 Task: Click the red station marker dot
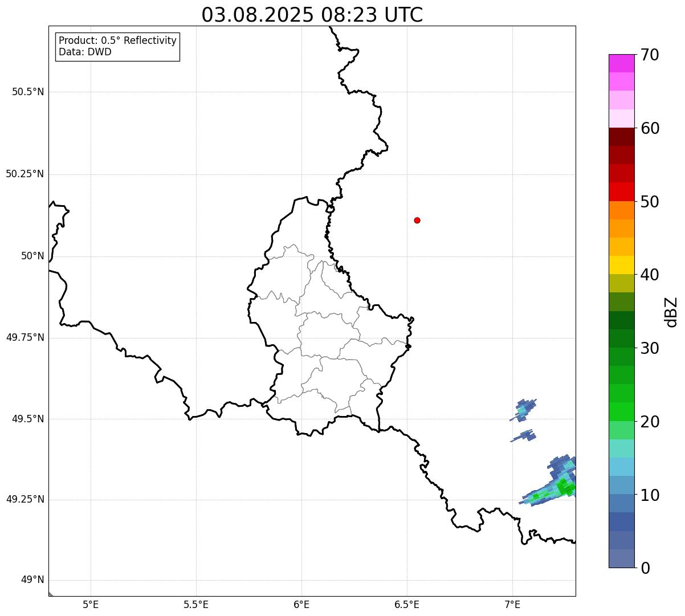pyautogui.click(x=417, y=220)
